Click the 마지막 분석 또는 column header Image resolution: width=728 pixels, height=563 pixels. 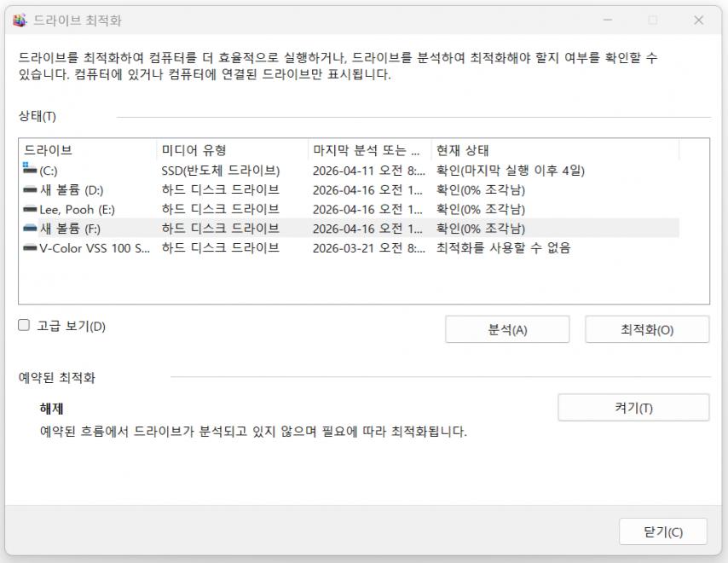[369, 150]
